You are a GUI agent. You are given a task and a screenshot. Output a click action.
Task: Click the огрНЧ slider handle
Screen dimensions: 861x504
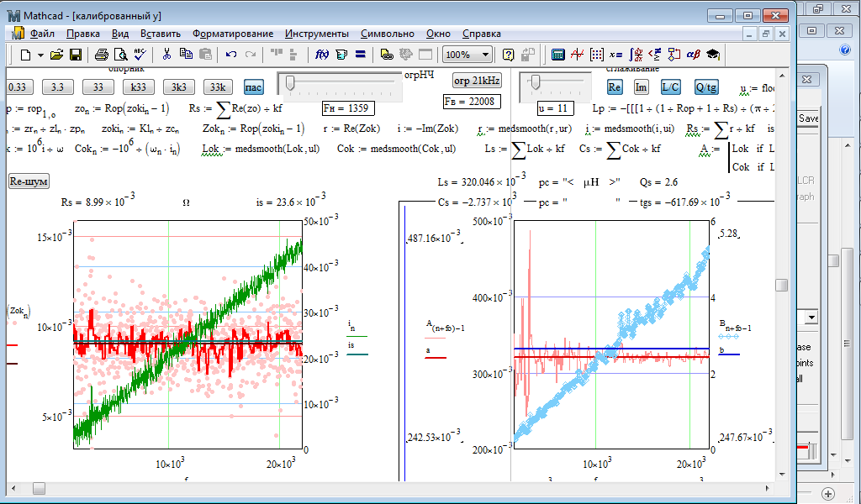coord(289,82)
